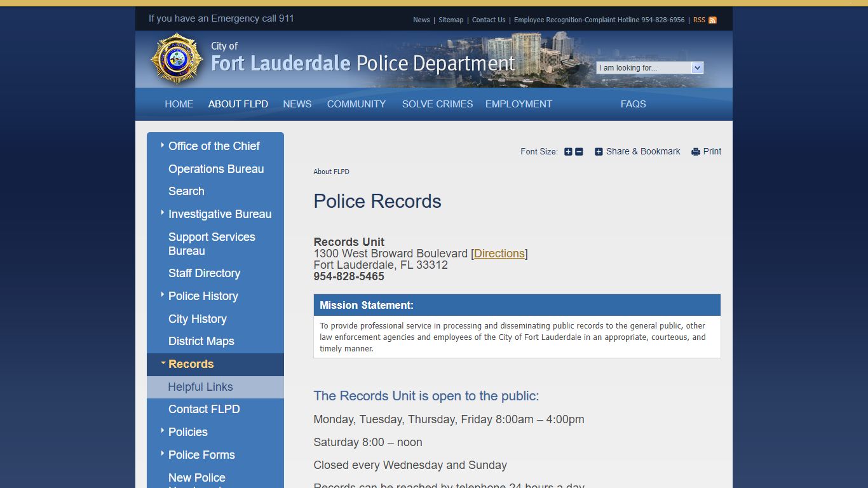Open Operations Bureau sidebar link
This screenshot has width=868, height=488.
point(216,169)
